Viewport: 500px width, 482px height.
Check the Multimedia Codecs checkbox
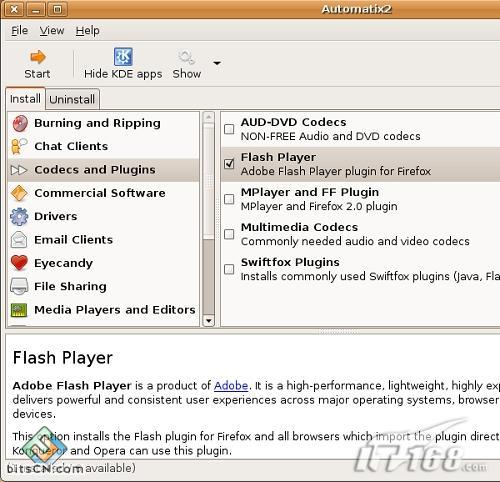pyautogui.click(x=229, y=234)
